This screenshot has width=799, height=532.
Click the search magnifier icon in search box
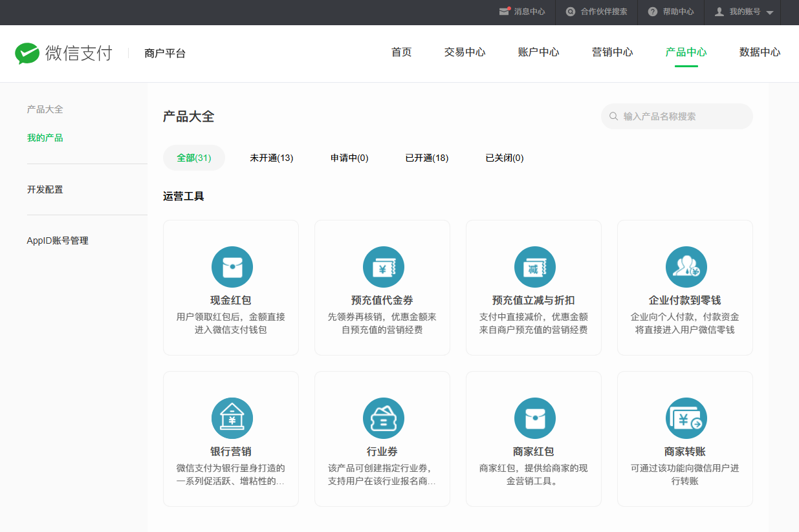tap(613, 116)
